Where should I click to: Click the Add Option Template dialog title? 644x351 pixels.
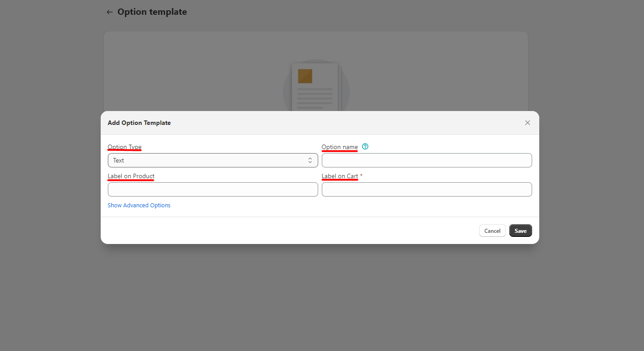pos(139,123)
